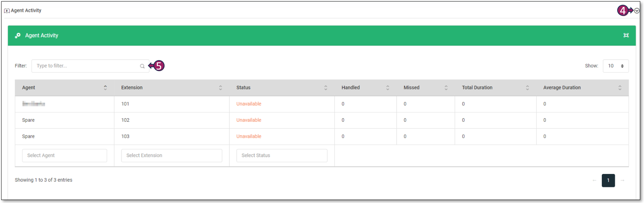
Task: Open the Show entries count dropdown
Action: pyautogui.click(x=615, y=66)
